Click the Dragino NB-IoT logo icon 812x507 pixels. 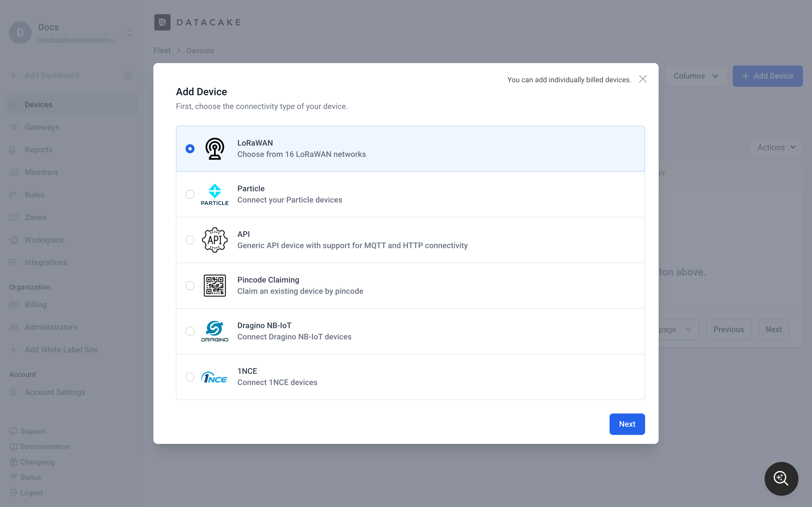pos(214,331)
